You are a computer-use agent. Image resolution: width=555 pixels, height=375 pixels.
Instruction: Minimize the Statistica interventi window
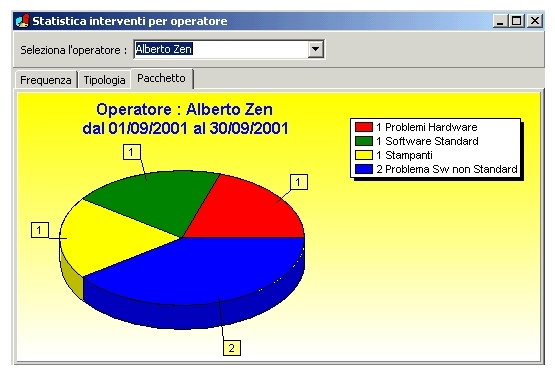[500, 21]
